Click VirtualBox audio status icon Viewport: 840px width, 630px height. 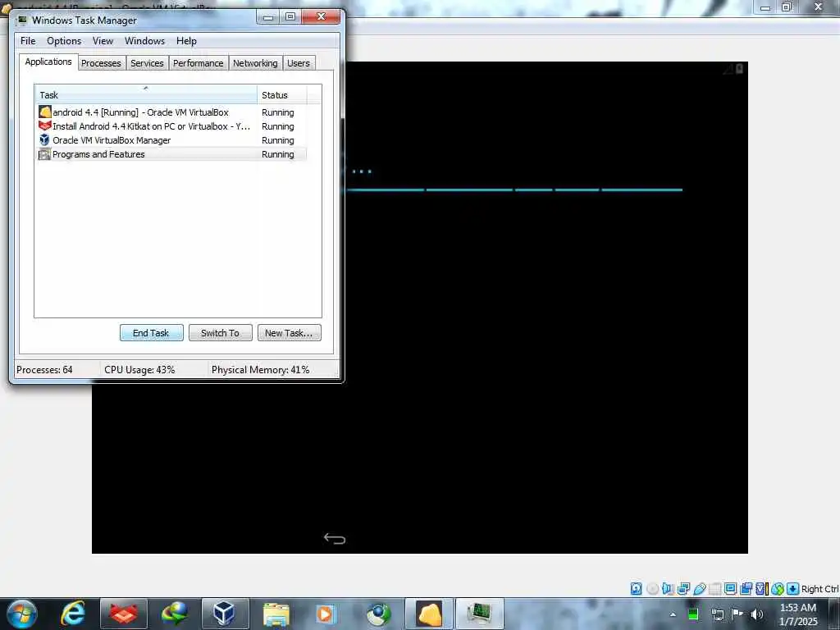668,589
